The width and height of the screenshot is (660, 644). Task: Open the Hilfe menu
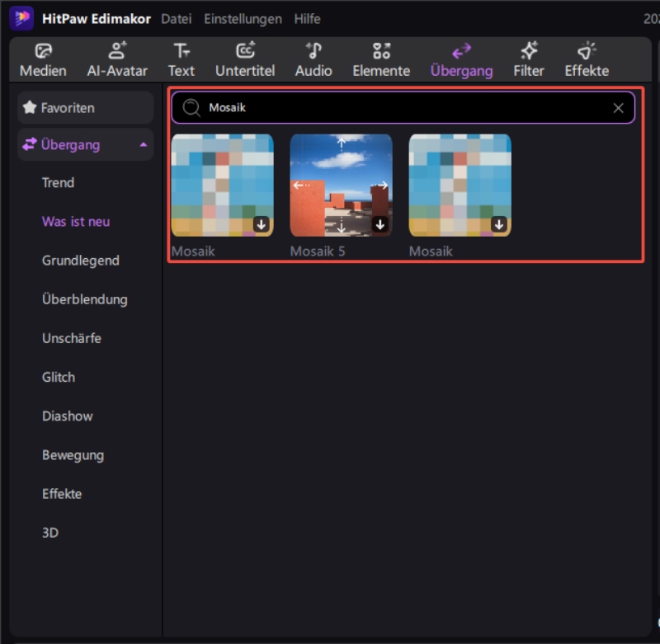[x=307, y=18]
